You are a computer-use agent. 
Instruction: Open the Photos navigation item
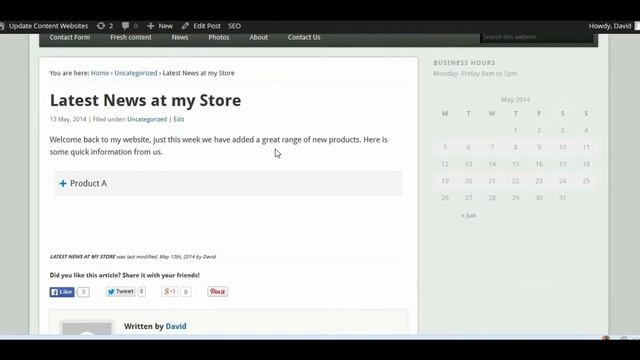pos(219,37)
